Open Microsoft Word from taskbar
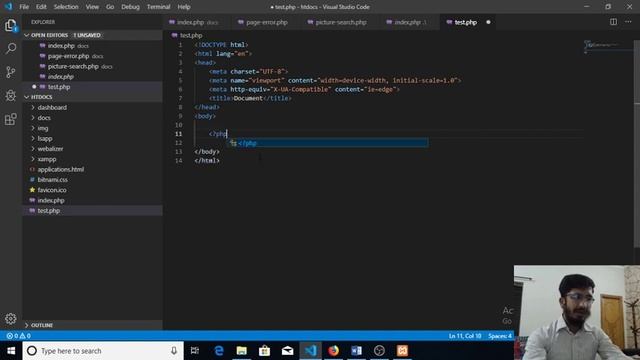The width and height of the screenshot is (640, 360). click(356, 351)
